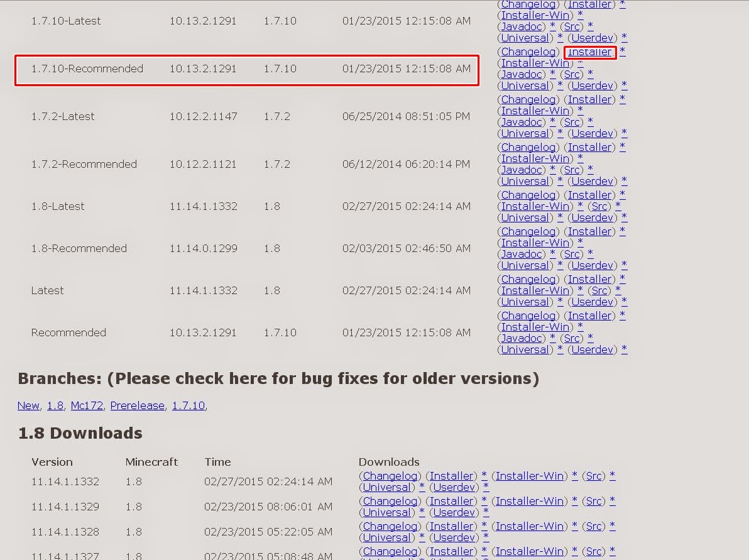This screenshot has height=560, width=749.
Task: Click Installer link for 1.7.2-Latest
Action: pyautogui.click(x=589, y=99)
